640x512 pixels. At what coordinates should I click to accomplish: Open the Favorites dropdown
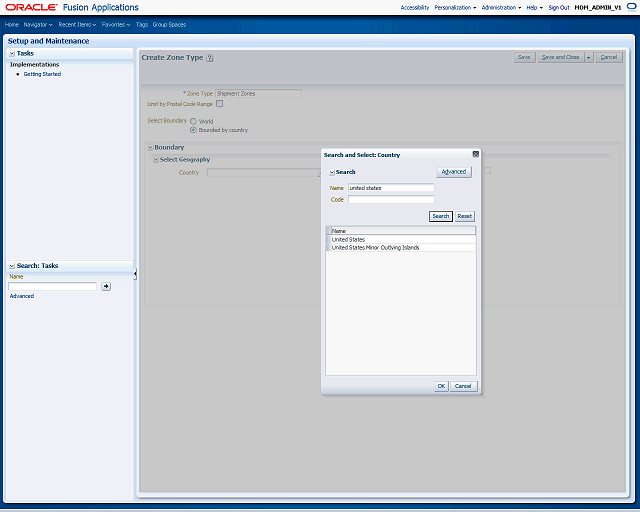pyautogui.click(x=116, y=25)
